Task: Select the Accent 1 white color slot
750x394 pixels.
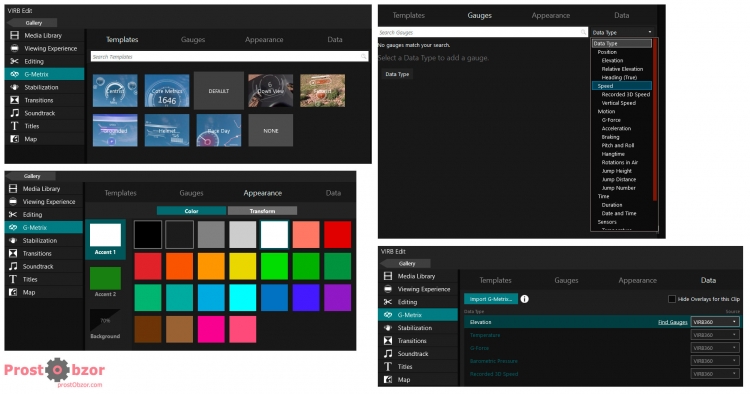Action: pyautogui.click(x=105, y=239)
